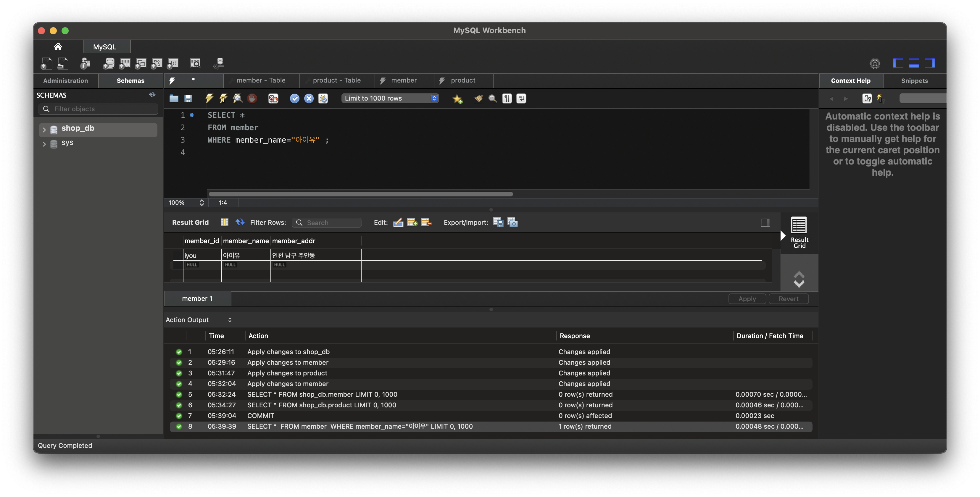
Task: Click the Rollback transaction X icon
Action: (x=309, y=99)
